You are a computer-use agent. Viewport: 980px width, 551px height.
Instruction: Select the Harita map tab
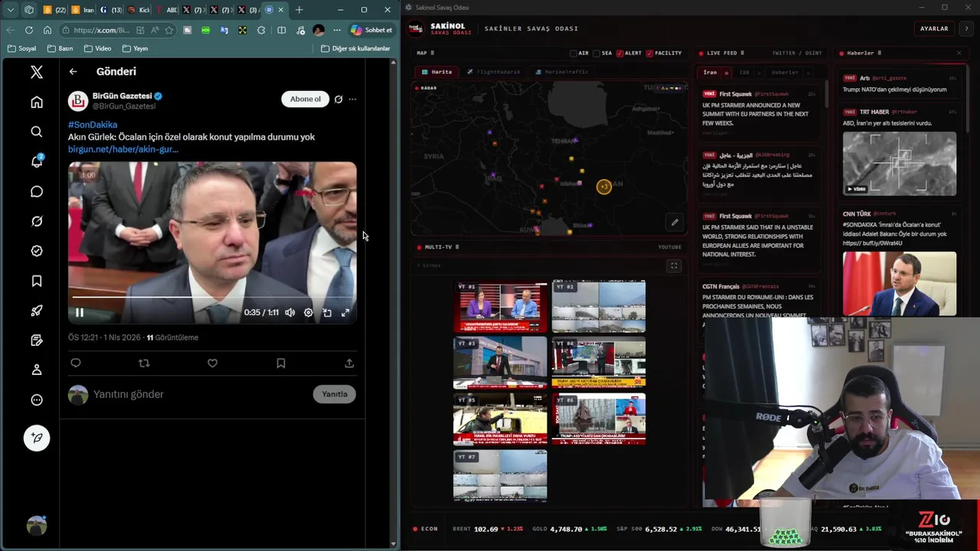tap(437, 72)
